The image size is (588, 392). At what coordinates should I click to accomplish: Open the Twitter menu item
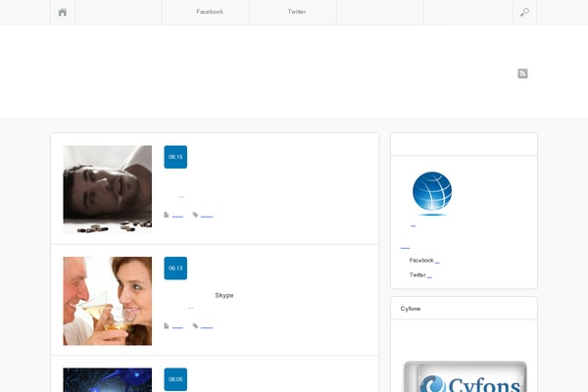[x=297, y=12]
